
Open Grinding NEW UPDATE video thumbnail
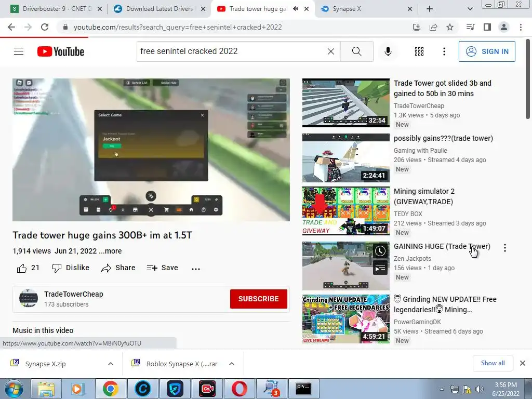(x=345, y=319)
